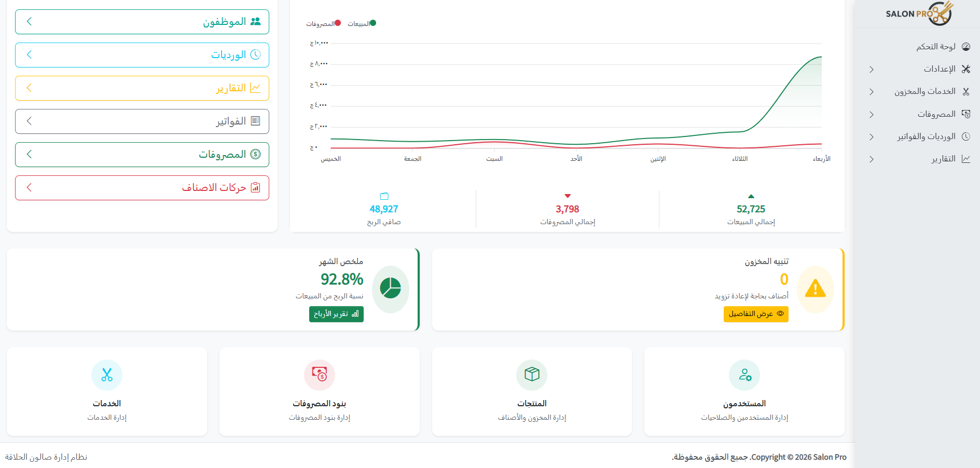Click the chart icon on التقارير panel
The width and height of the screenshot is (980, 468).
click(255, 88)
